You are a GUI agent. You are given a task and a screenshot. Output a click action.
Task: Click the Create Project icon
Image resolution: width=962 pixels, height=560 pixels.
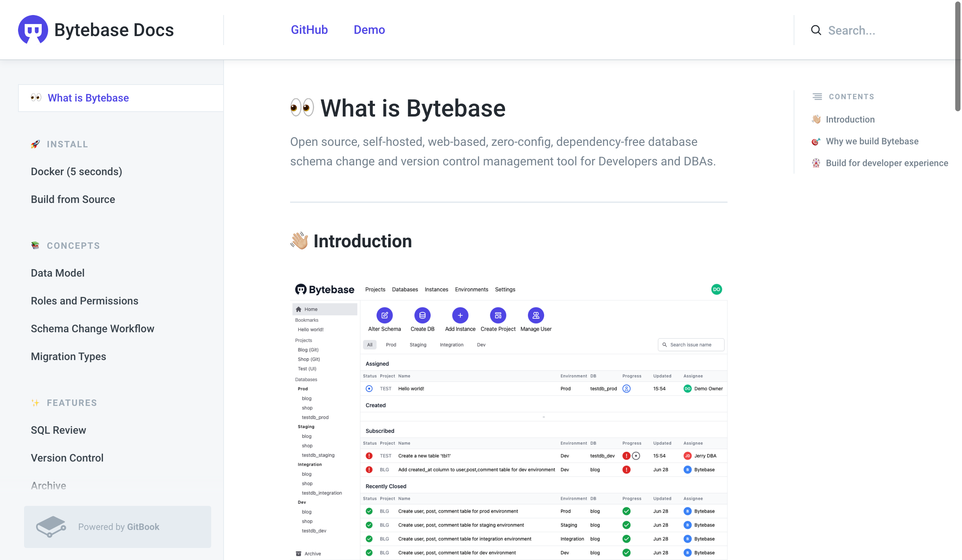[x=498, y=315]
